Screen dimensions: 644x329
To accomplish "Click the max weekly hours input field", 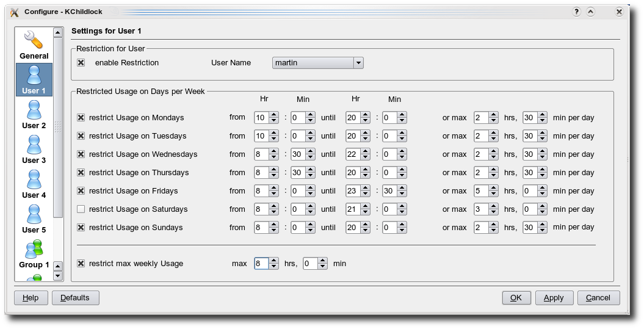I will (x=261, y=264).
